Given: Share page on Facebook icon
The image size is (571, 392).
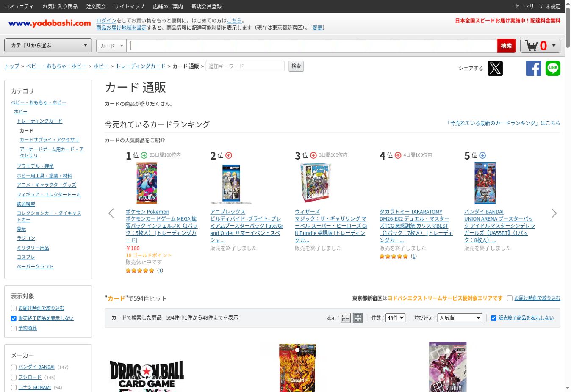Looking at the screenshot, I should (x=534, y=68).
